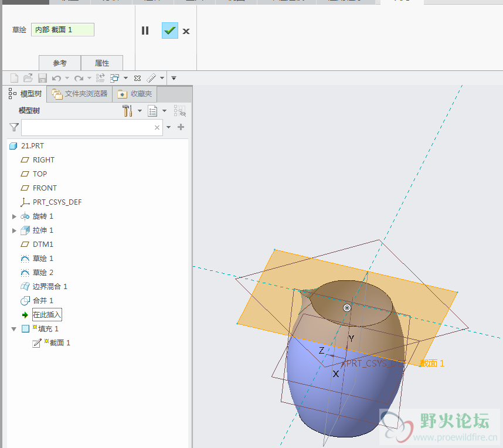Click the Regenerate model icon
Image resolution: width=503 pixels, height=448 pixels.
tap(100, 78)
